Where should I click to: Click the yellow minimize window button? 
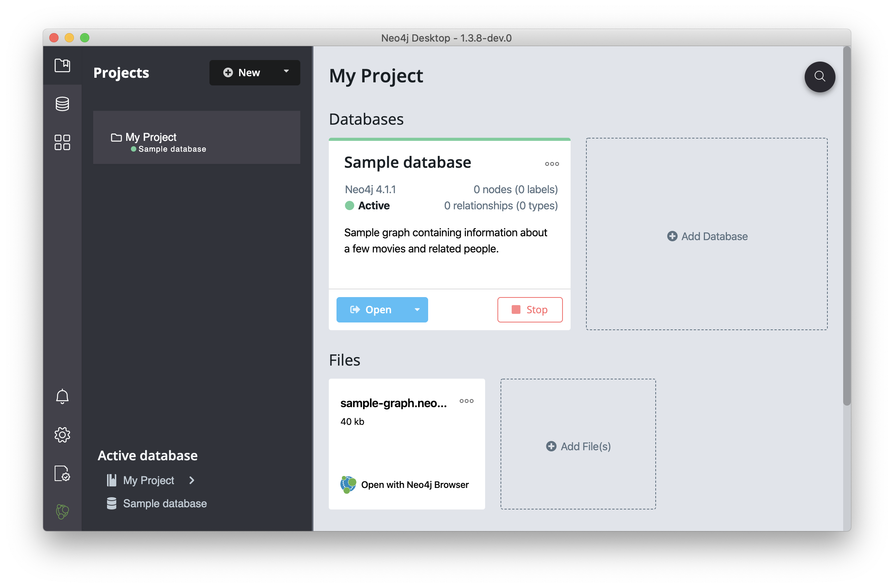pos(69,38)
